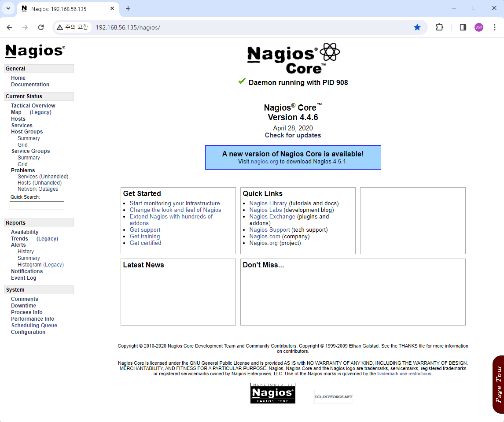The width and height of the screenshot is (504, 422).
Task: Open Summary under Host Groups
Action: pos(29,138)
